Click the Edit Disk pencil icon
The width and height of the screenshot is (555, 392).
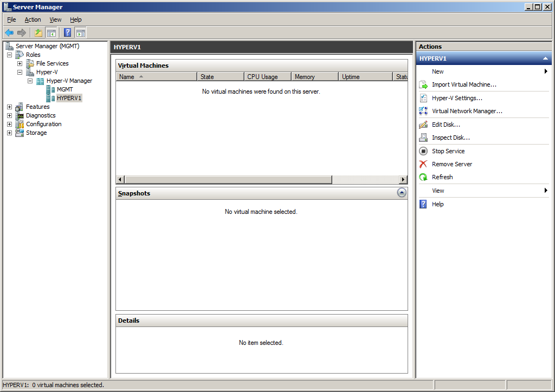pos(423,125)
